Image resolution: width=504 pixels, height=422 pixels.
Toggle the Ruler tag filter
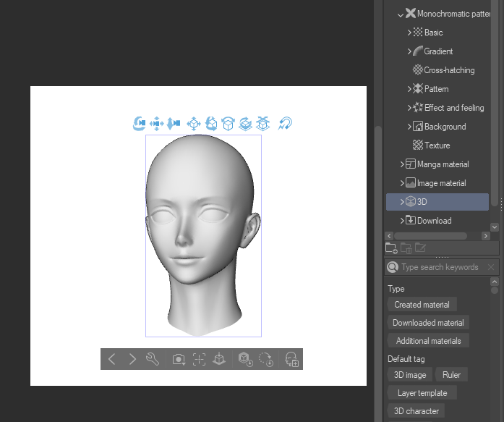[x=451, y=374]
